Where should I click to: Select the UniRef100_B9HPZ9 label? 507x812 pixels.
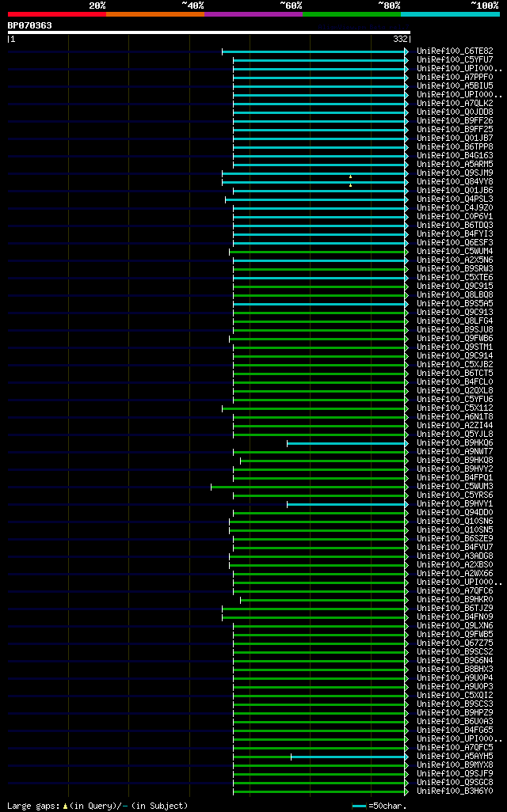[456, 713]
